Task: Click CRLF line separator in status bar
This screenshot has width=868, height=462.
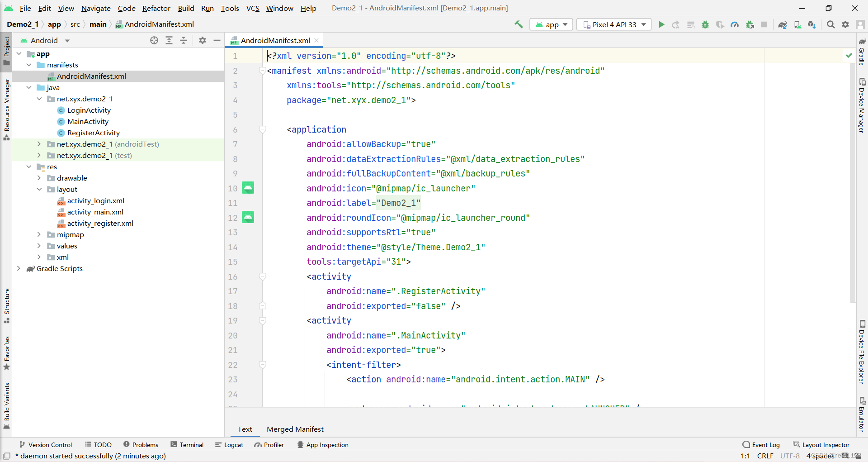Action: pos(765,456)
